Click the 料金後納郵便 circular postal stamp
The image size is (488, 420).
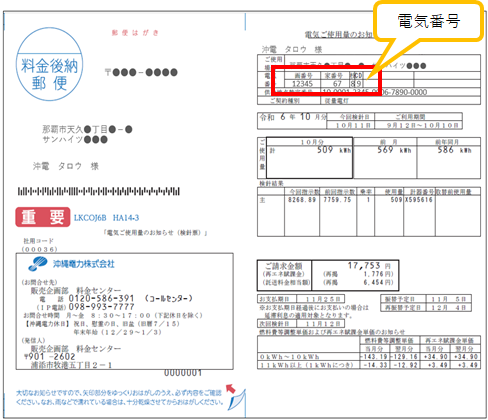point(49,64)
